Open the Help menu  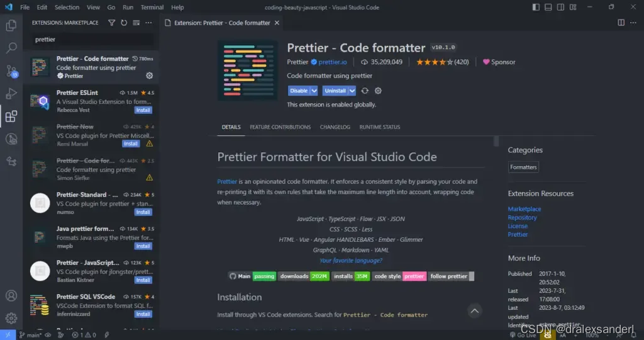[x=177, y=7]
